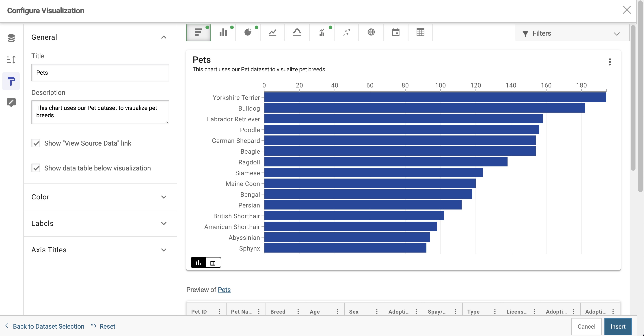Select the horizontal bar chart type

point(198,33)
